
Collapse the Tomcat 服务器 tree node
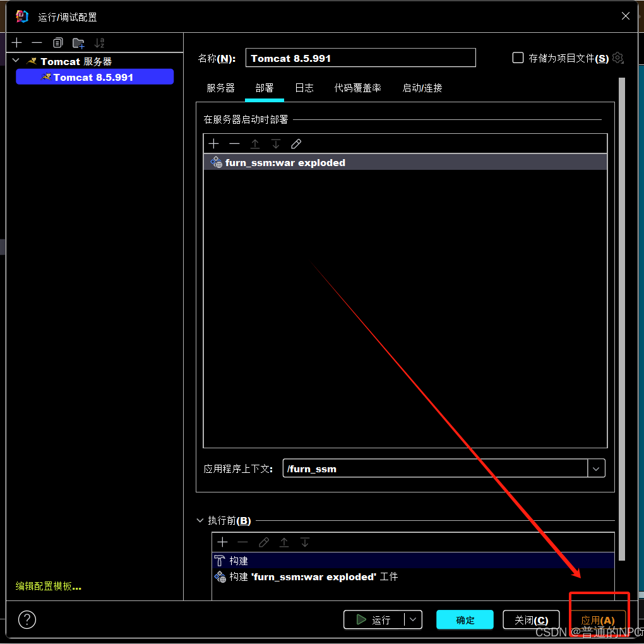[16, 61]
